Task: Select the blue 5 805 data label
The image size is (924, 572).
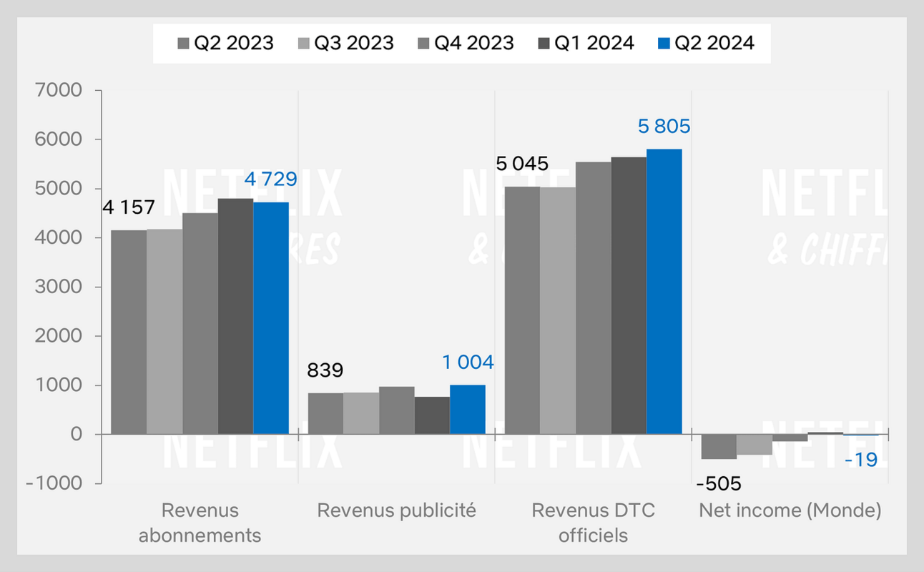Action: coord(664,127)
